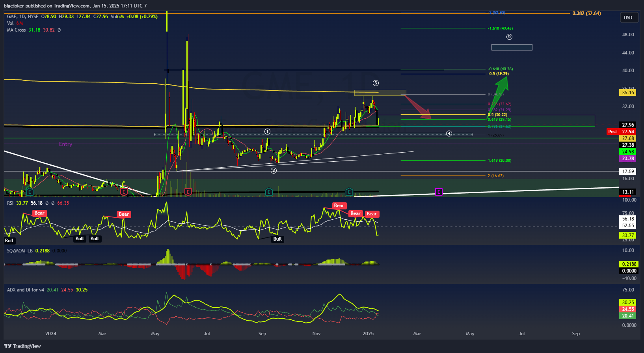Screen dimensions: 644x353
Task: Select the GME, 1D, NYSE symbol legend
Action: [23, 17]
